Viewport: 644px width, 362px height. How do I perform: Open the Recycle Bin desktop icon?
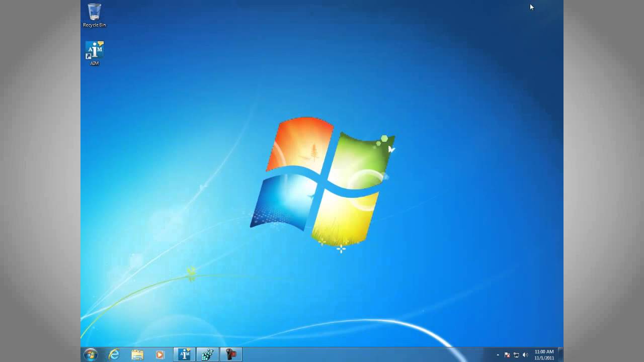(94, 15)
